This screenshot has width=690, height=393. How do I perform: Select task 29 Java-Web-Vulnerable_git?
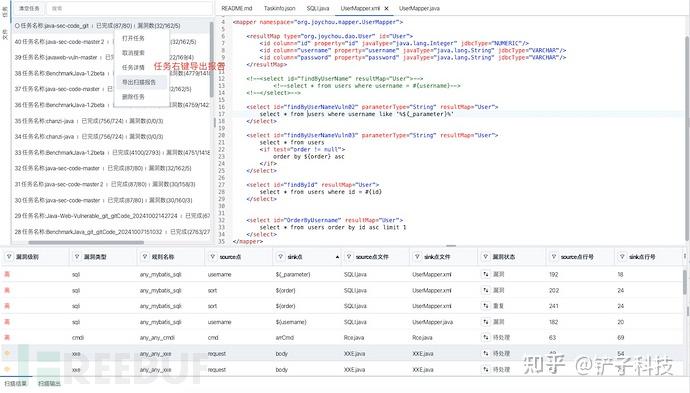[111, 216]
